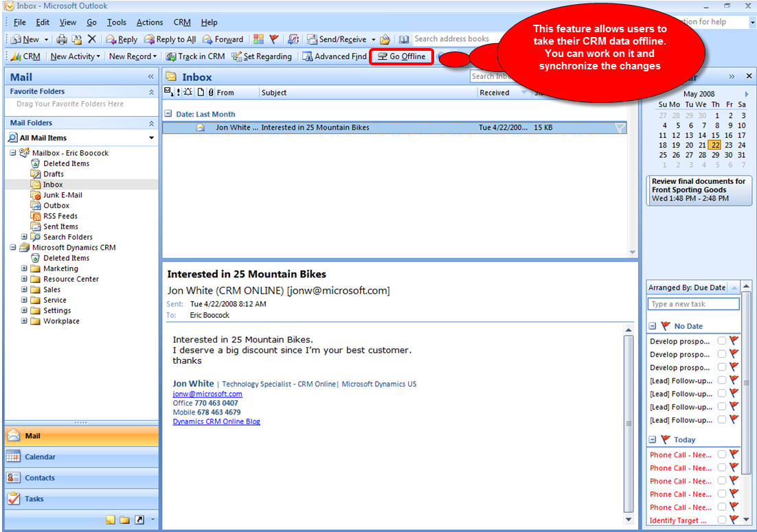Switch to Contacts in navigation pane

pos(82,478)
